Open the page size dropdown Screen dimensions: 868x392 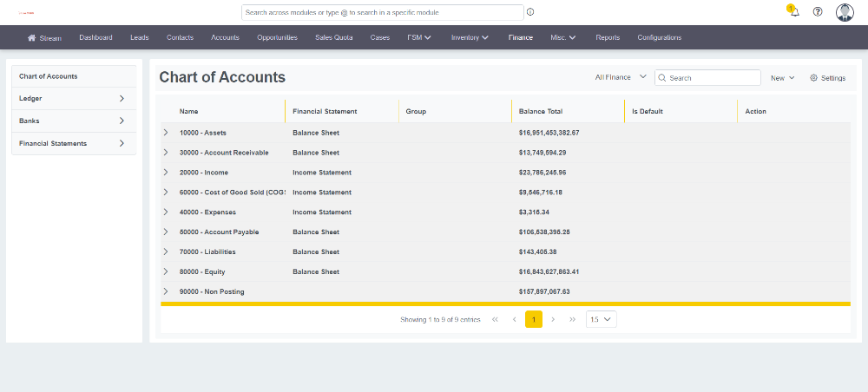point(601,319)
